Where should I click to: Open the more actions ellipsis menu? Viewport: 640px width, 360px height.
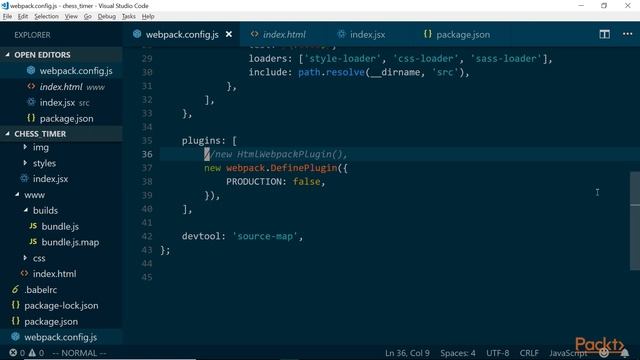[627, 34]
